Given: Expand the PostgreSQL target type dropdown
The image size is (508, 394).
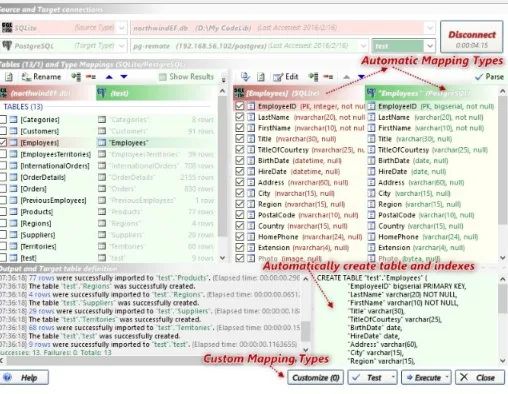Looking at the screenshot, I should (x=122, y=46).
